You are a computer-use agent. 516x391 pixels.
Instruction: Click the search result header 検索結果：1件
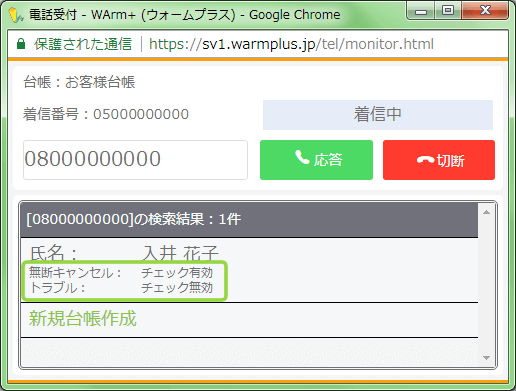[249, 220]
